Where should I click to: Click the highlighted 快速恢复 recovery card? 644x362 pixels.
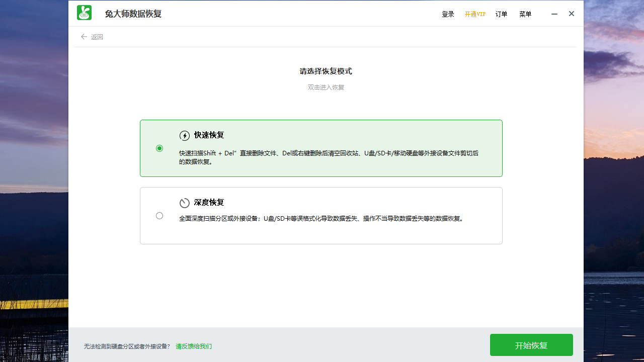pos(321,148)
